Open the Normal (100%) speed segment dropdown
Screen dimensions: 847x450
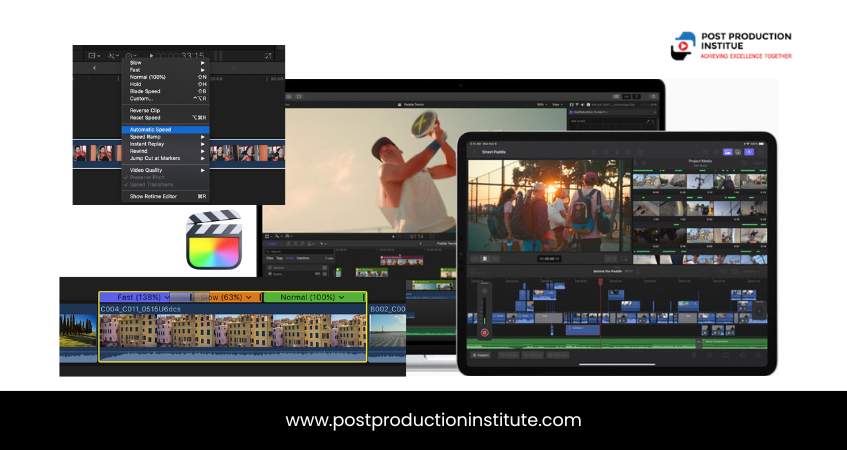coord(342,297)
